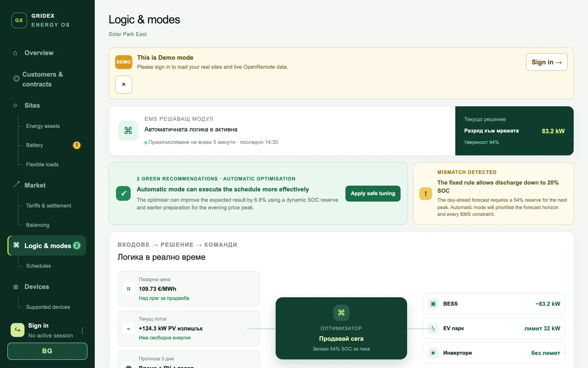Open the account options kebab menu
This screenshot has height=368, width=588.
pyautogui.click(x=82, y=330)
